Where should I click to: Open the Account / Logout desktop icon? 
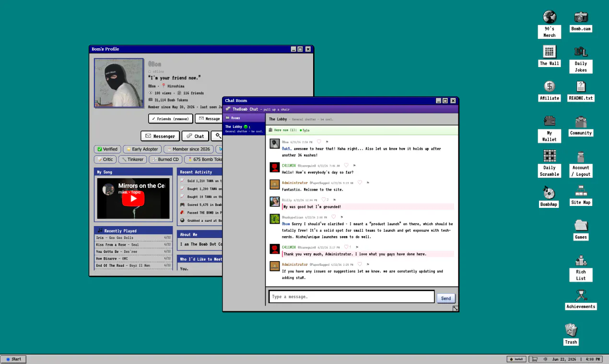pyautogui.click(x=581, y=163)
